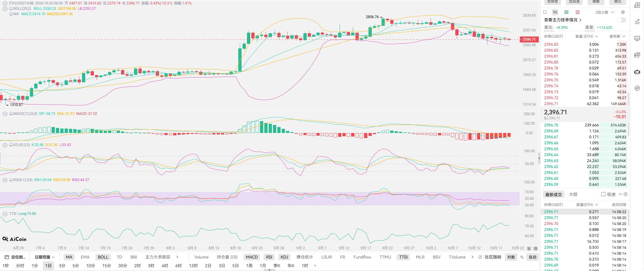
Task: Click the 加预警 button
Action: (x=552, y=2)
